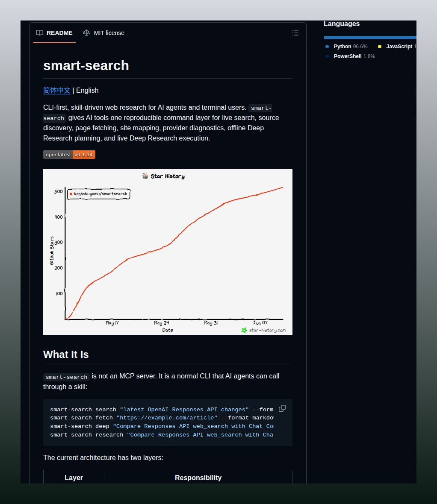Open the 简体中文 language link
437x504 pixels.
point(56,90)
